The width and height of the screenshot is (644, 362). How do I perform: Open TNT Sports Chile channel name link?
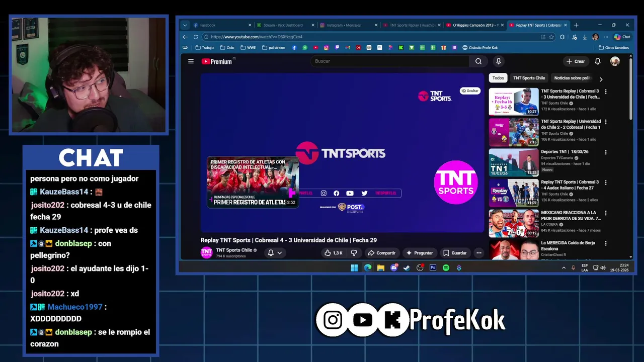click(x=234, y=250)
